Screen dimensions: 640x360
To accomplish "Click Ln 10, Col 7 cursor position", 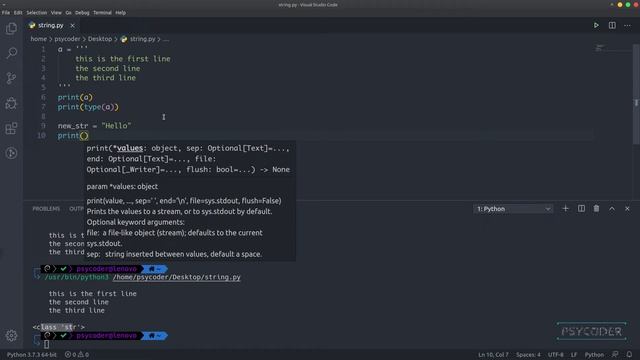I will (x=493, y=355).
